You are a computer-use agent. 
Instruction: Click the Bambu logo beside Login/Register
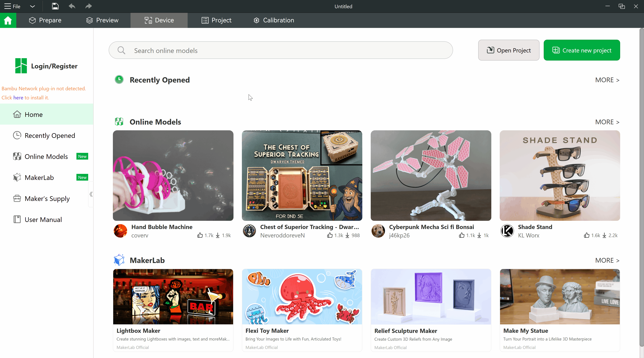coord(21,66)
